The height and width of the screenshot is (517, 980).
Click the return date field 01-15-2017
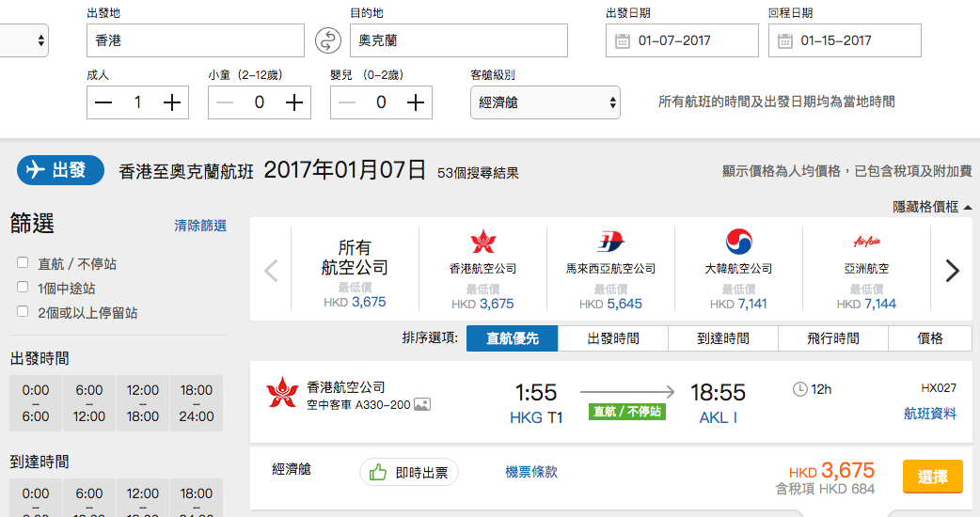coord(845,40)
